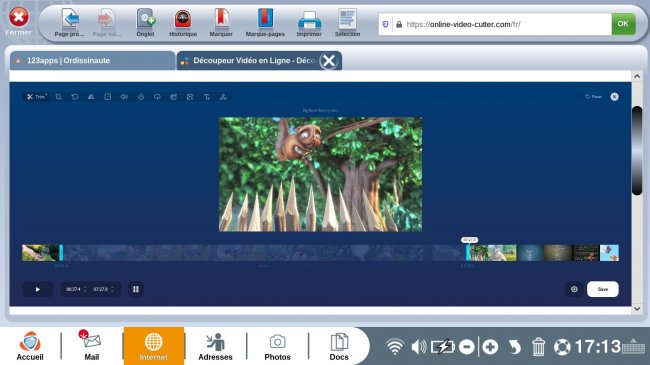650x365 pixels.
Task: Open the Historique browsing history
Action: 183,23
